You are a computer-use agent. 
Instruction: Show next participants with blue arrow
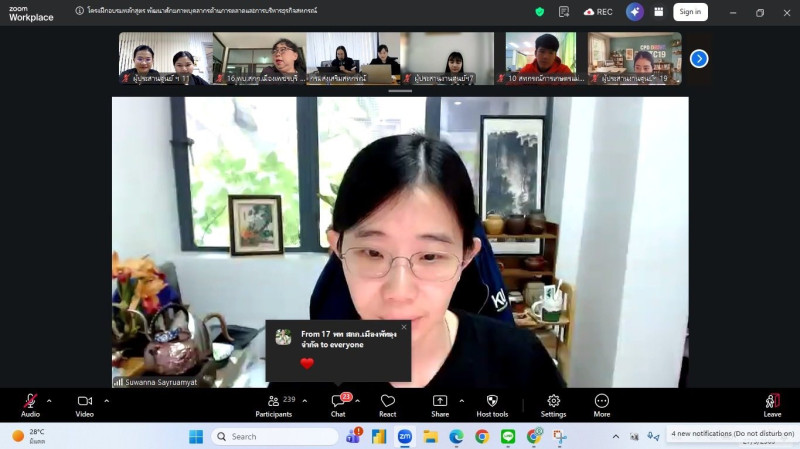699,58
